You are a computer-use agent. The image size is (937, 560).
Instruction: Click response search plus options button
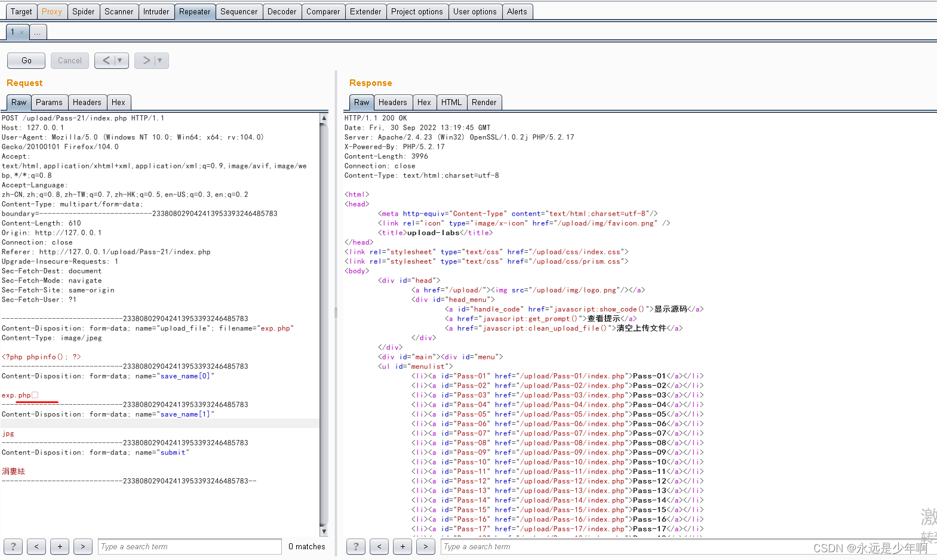coord(403,546)
